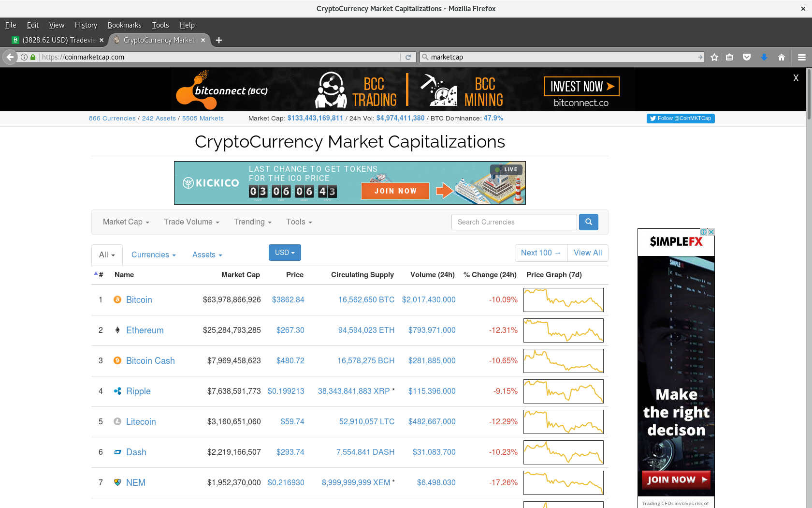Open the Assets filter dropdown
The height and width of the screenshot is (508, 812).
click(207, 255)
